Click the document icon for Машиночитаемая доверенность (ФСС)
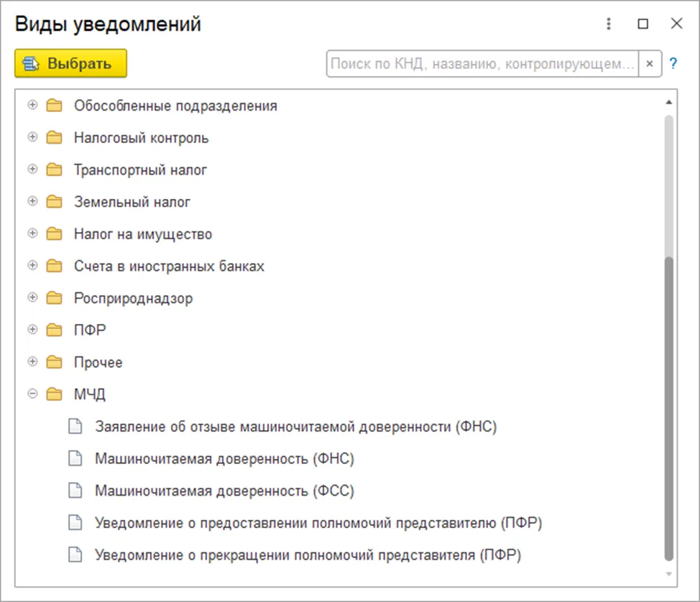Image resolution: width=700 pixels, height=602 pixels. point(75,491)
